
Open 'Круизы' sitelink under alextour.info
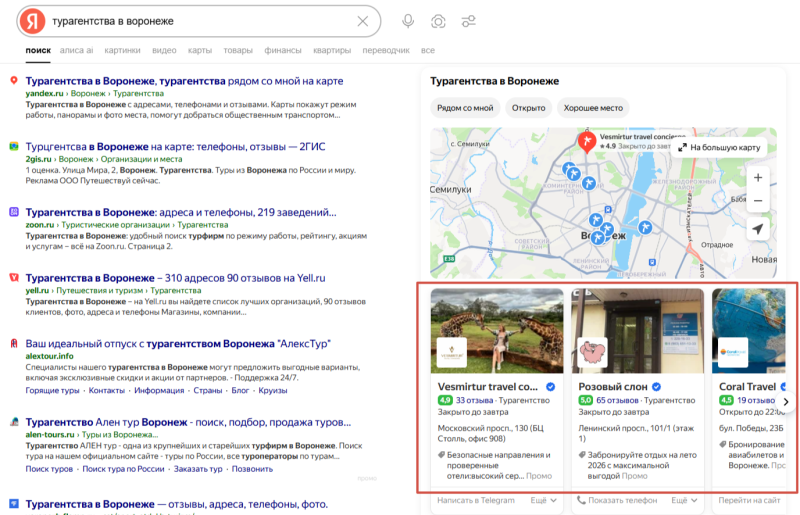(272, 390)
